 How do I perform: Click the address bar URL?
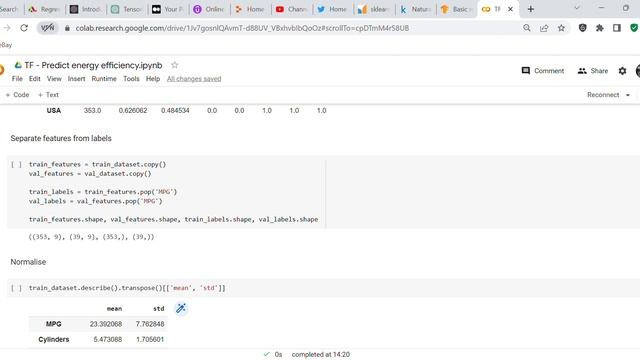tap(242, 28)
